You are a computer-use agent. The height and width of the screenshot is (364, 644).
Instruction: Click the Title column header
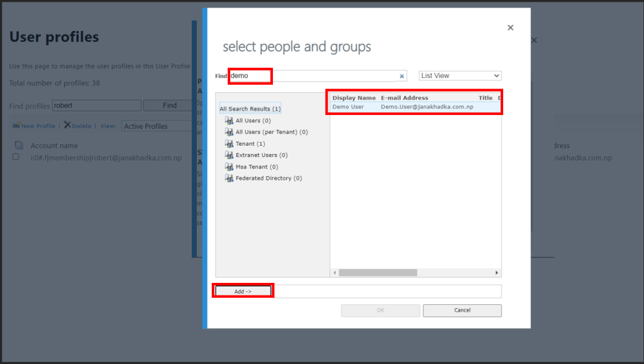486,97
